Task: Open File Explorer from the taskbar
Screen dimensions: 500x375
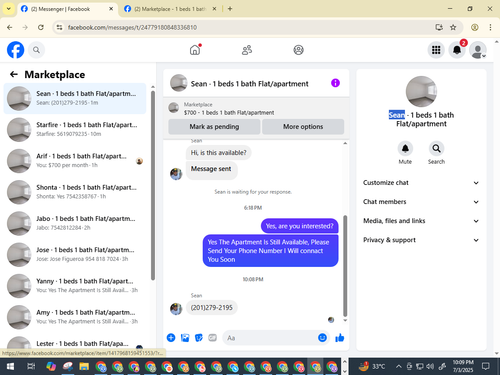Action: pyautogui.click(x=84, y=367)
